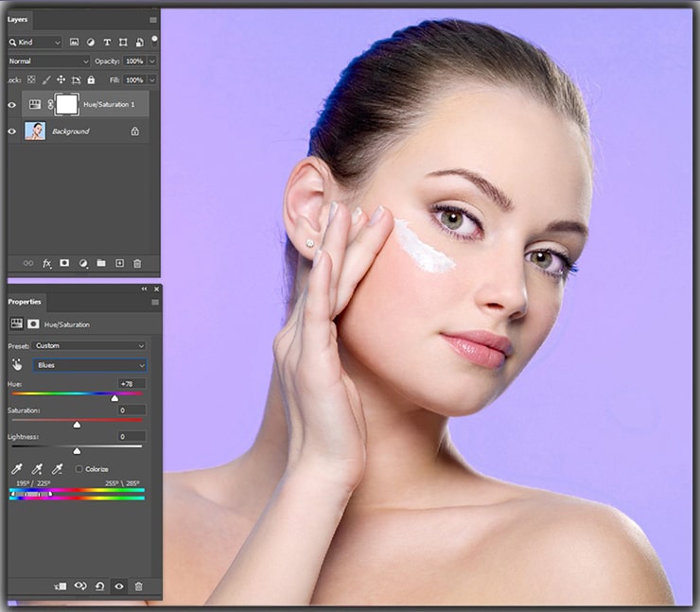Pick the Subtract from Sample eyedropper

tap(57, 468)
